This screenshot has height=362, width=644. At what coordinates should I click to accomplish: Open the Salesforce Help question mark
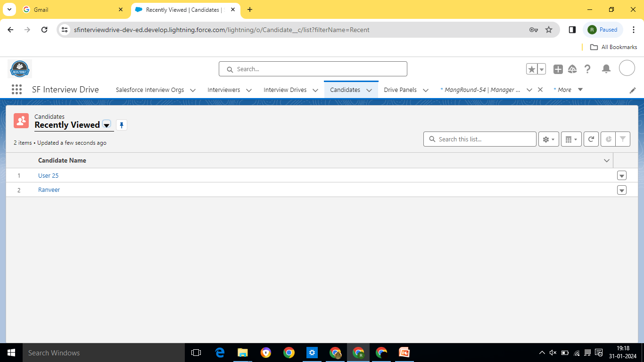pos(587,69)
